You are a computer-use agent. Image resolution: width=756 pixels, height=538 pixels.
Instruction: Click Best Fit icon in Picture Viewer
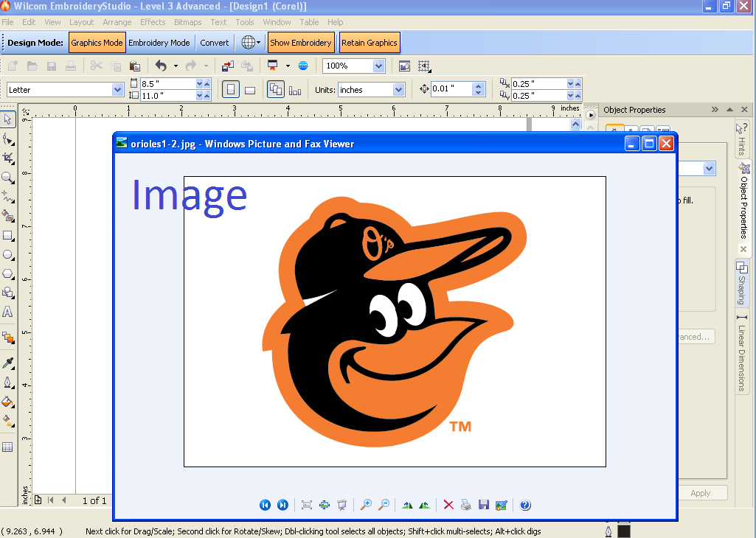click(x=306, y=505)
